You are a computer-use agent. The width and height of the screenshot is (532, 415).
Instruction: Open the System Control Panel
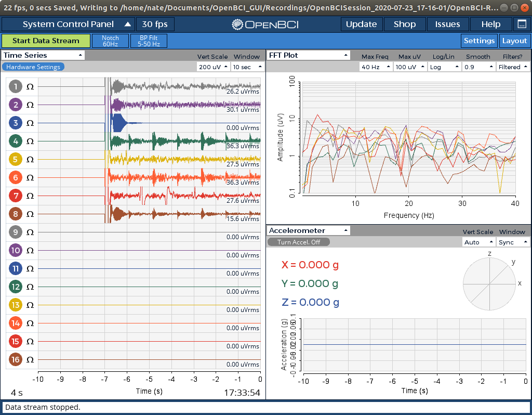[69, 24]
